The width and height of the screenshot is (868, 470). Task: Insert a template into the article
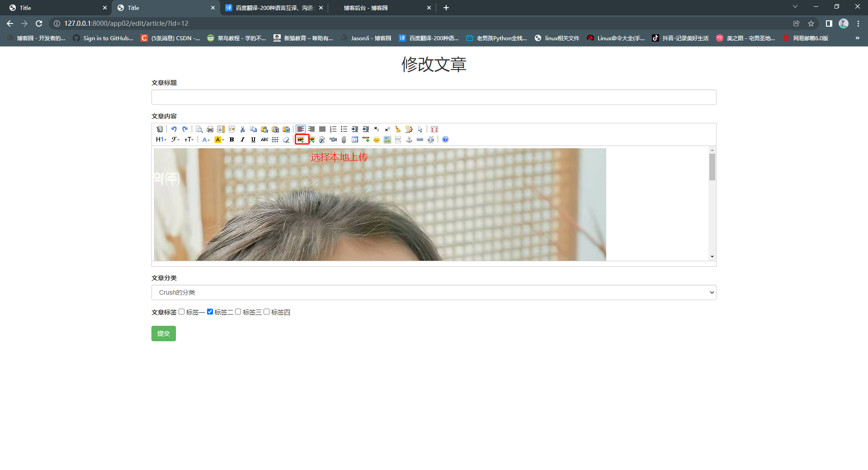[221, 129]
